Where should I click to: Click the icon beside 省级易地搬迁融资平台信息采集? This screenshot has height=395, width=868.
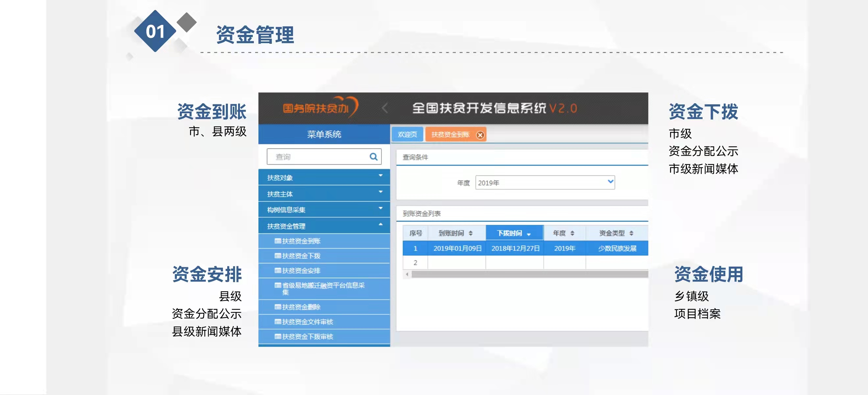click(x=277, y=285)
